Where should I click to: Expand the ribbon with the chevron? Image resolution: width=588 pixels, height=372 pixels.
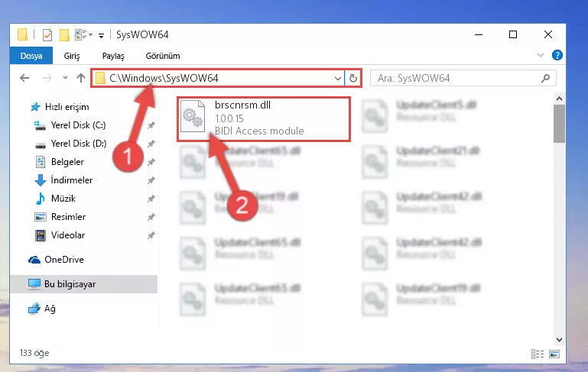(x=541, y=56)
